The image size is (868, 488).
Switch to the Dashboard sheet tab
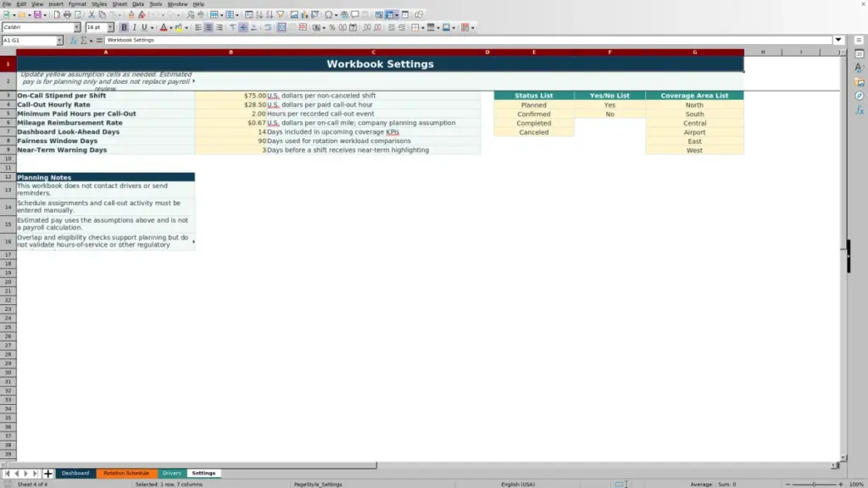click(x=75, y=473)
